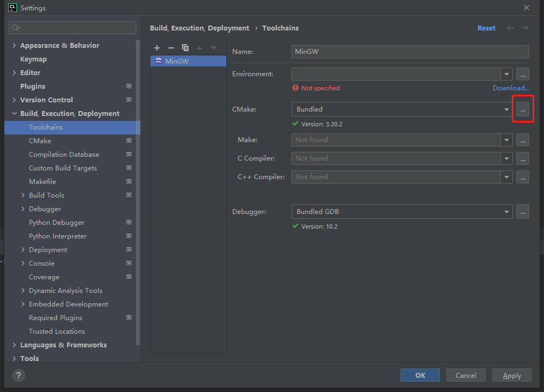The height and width of the screenshot is (392, 544).
Task: Add a new toolchain with plus icon
Action: pyautogui.click(x=157, y=48)
